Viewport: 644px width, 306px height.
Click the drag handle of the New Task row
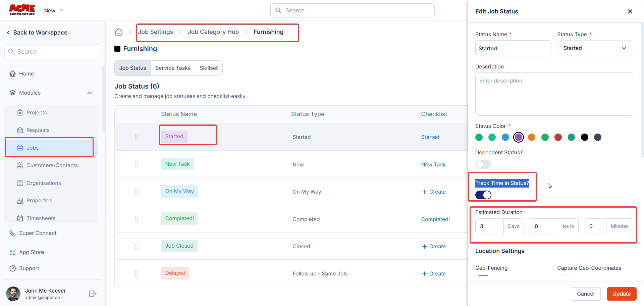pos(137,164)
